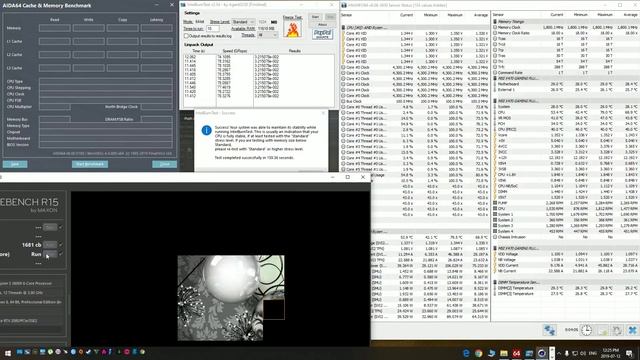
Task: Click Start Benchmark in AIDA64 window
Action: pyautogui.click(x=90, y=164)
